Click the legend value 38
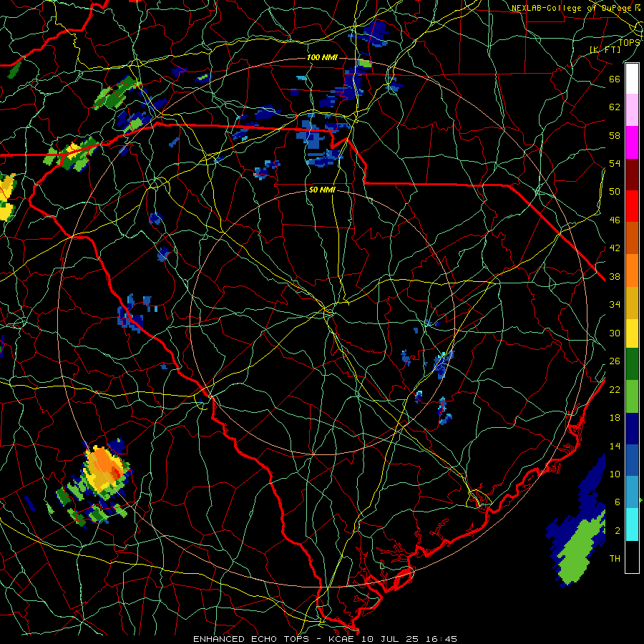Image resolution: width=644 pixels, height=644 pixels. tap(615, 276)
